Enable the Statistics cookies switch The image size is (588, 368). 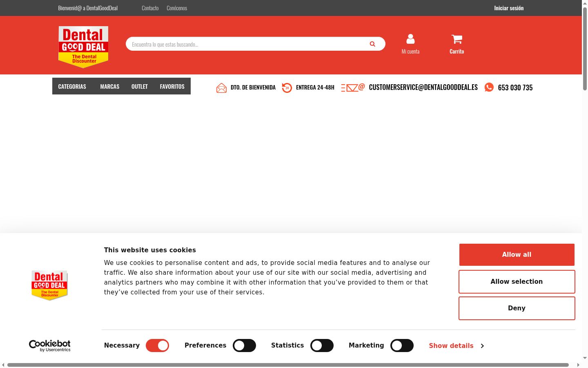tap(322, 346)
